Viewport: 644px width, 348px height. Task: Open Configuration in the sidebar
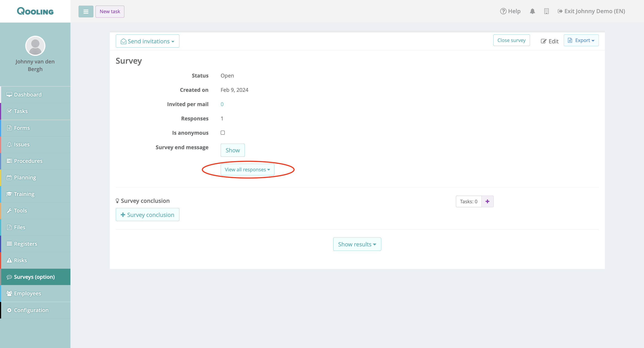pyautogui.click(x=31, y=310)
